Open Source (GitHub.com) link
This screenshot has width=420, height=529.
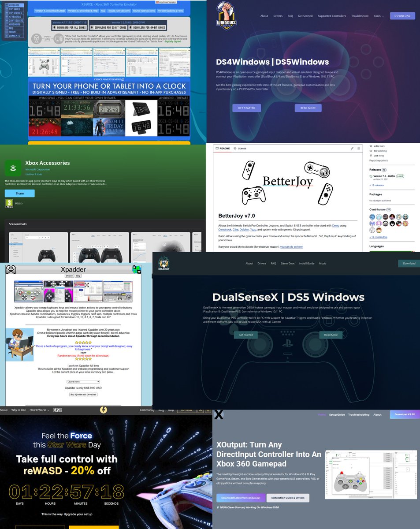pos(143,11)
